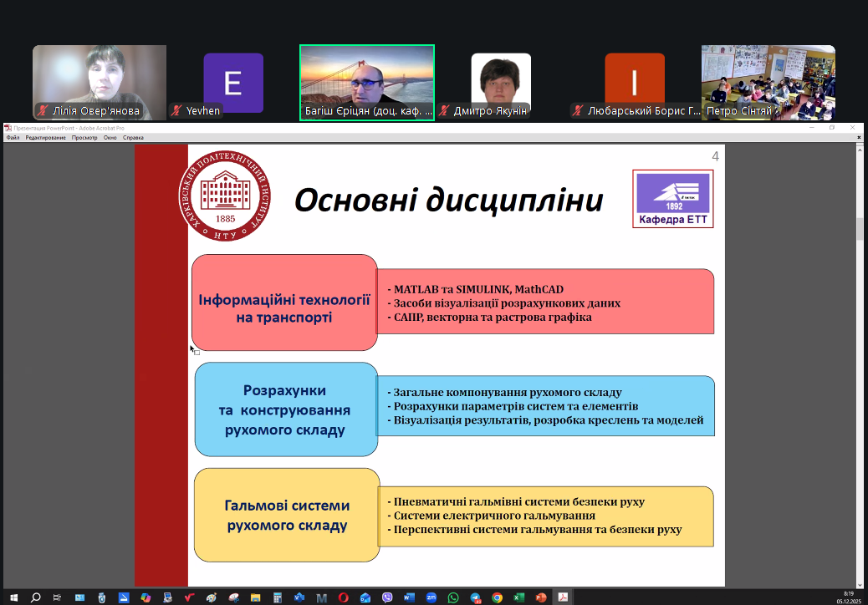Open the Редактирование menu

[x=45, y=137]
